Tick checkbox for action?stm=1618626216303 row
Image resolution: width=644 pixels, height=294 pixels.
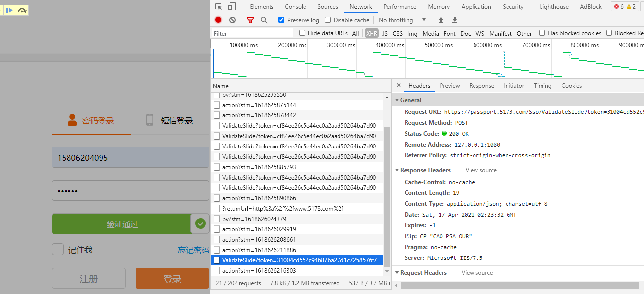click(x=217, y=271)
